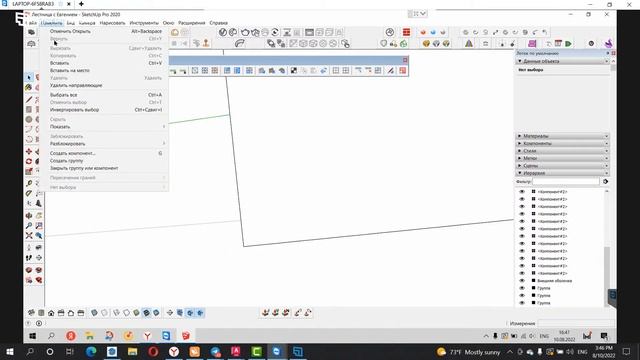Expand the Стили tray panel

[x=563, y=151]
